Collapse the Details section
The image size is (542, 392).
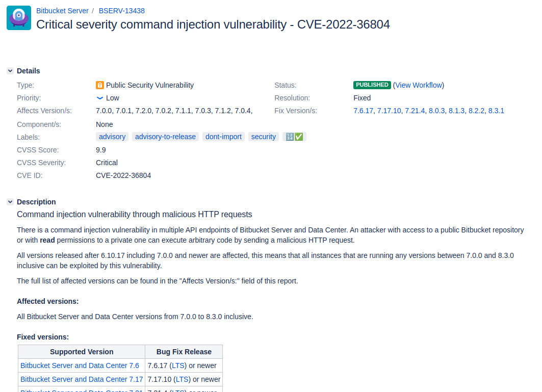click(10, 71)
